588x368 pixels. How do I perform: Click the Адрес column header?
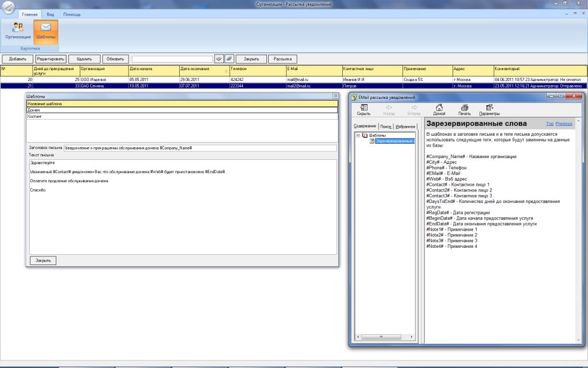tap(473, 71)
